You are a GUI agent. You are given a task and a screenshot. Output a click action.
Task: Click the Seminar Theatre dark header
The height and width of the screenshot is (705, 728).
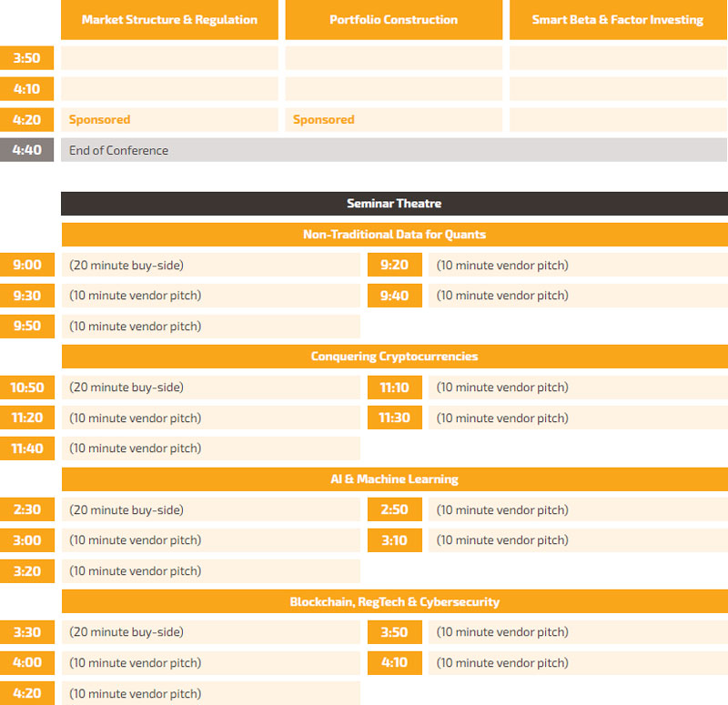394,203
